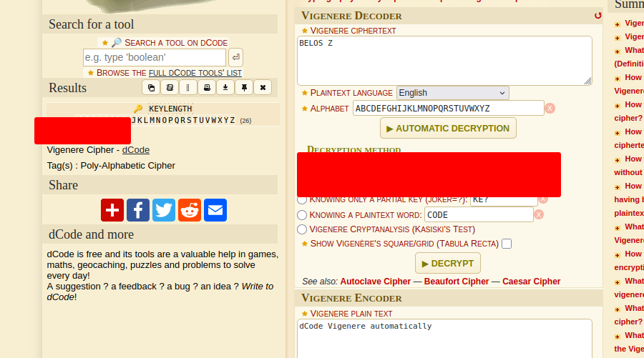Select Knowing a plaintext word option
644x358 pixels.
302,215
